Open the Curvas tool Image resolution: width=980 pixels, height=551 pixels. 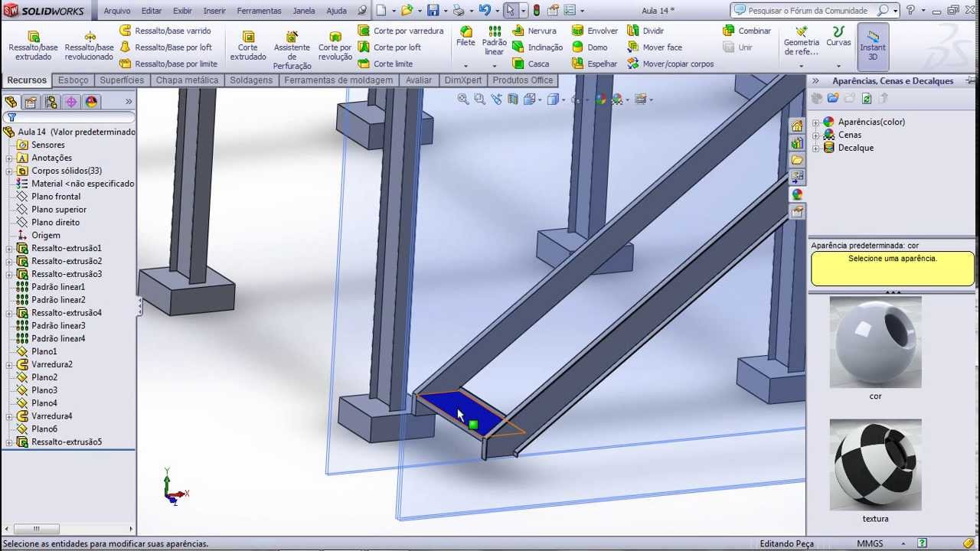pos(838,37)
